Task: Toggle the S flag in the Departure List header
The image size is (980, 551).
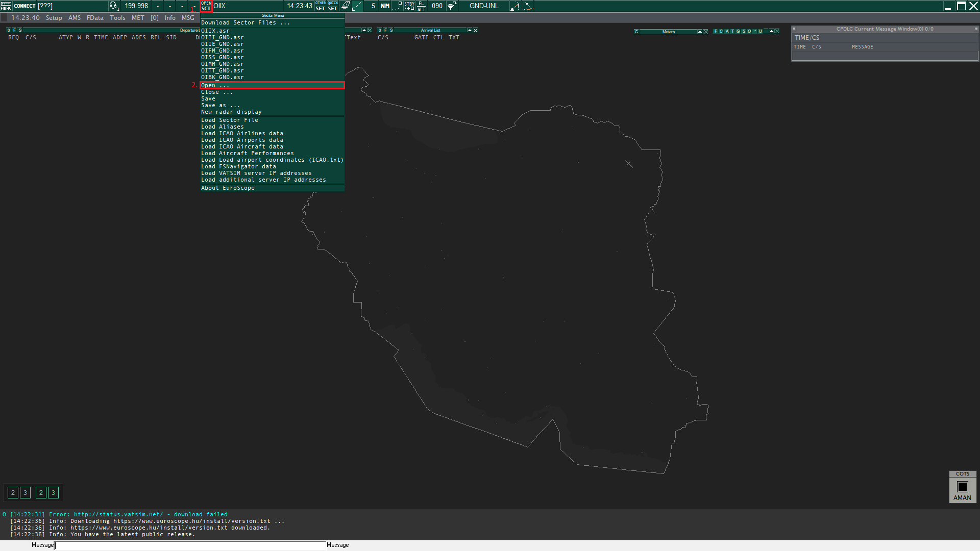Action: (20, 30)
